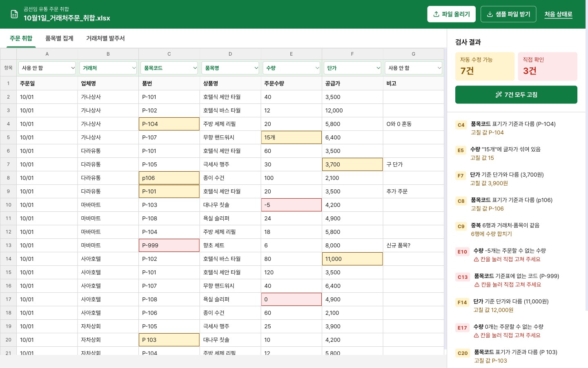Click the F14 cell badge in results
Image resolution: width=588 pixels, height=368 pixels.
tap(462, 303)
